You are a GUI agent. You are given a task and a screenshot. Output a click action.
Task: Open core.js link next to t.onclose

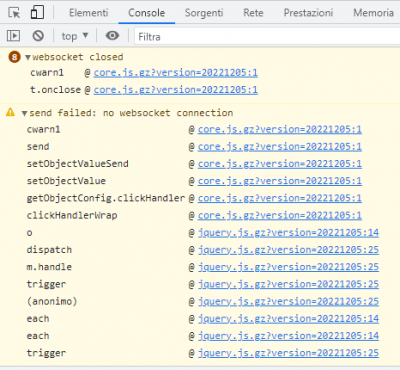[176, 90]
